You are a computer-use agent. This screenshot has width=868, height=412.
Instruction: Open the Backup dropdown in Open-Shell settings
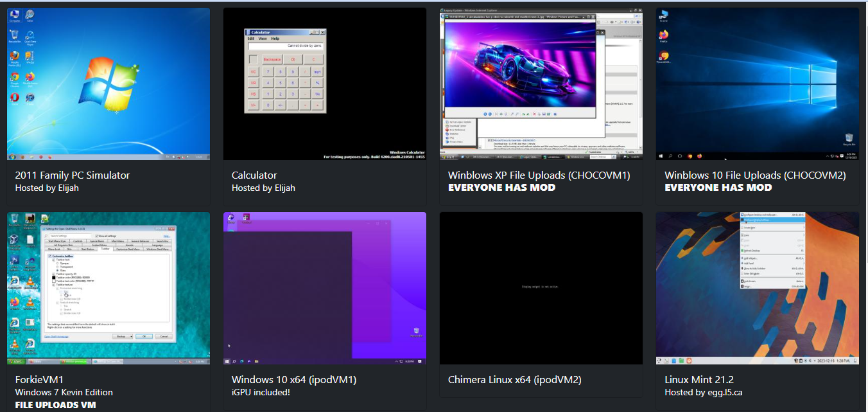[x=122, y=336]
